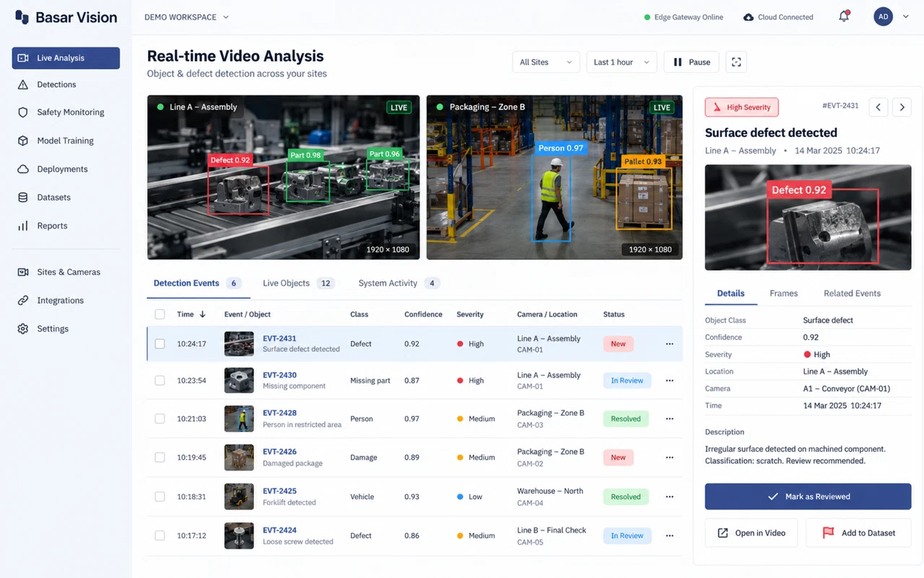Switch to the Live Objects tab

coord(298,284)
